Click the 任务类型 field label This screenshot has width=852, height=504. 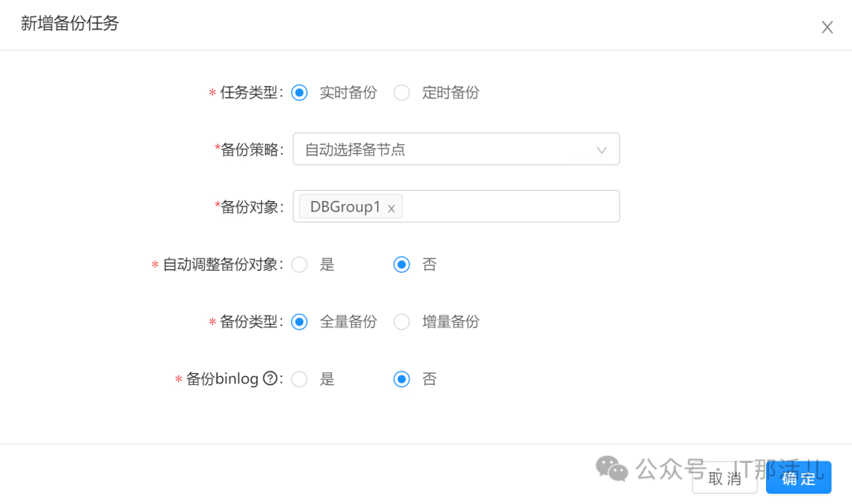coord(249,93)
